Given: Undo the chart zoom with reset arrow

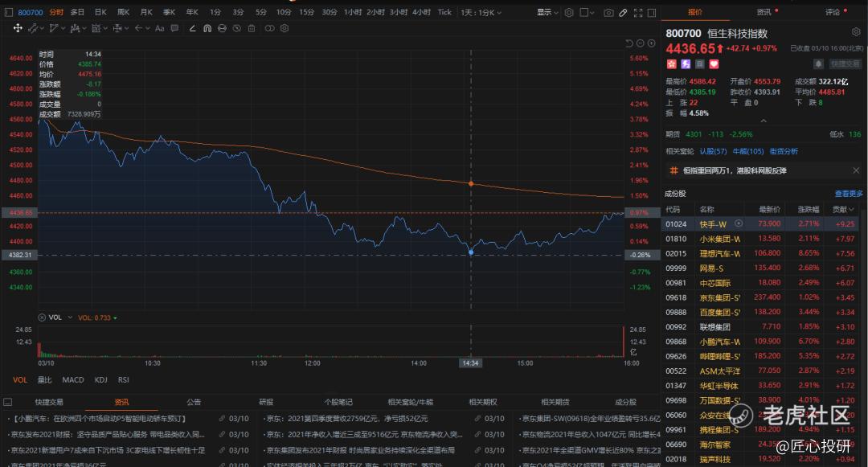Looking at the screenshot, I should (x=628, y=43).
